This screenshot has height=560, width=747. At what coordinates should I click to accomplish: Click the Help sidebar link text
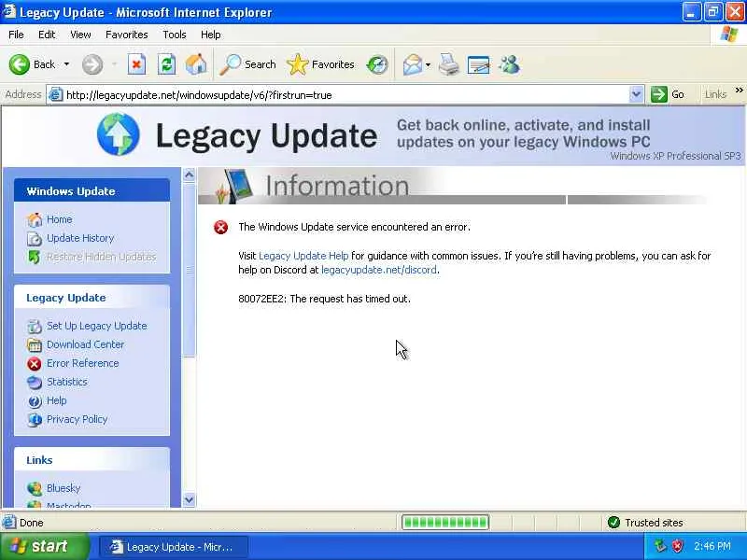coord(57,401)
